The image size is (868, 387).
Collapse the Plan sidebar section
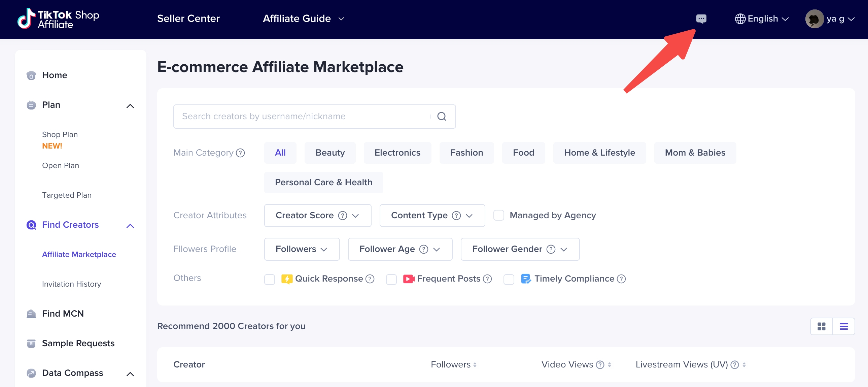pyautogui.click(x=130, y=106)
